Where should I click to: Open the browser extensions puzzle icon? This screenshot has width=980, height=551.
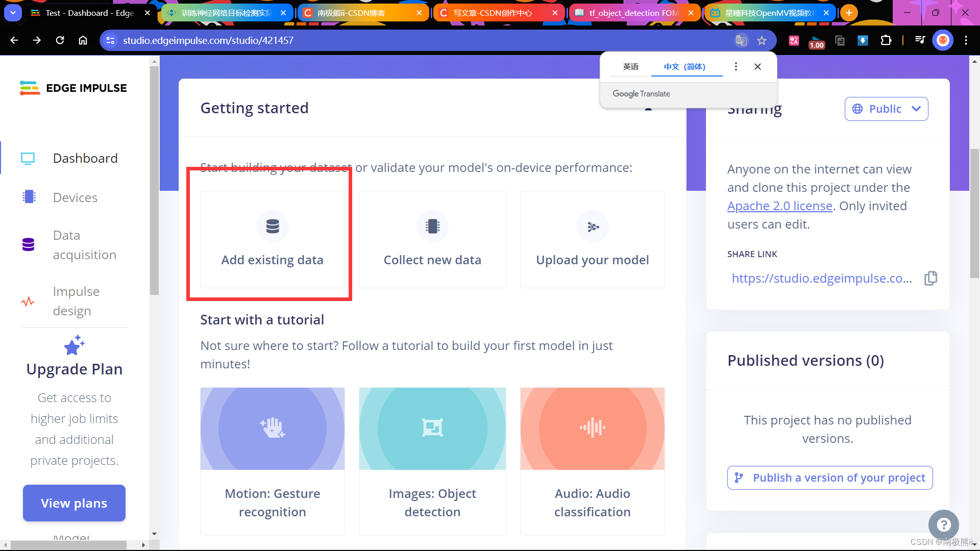(886, 40)
